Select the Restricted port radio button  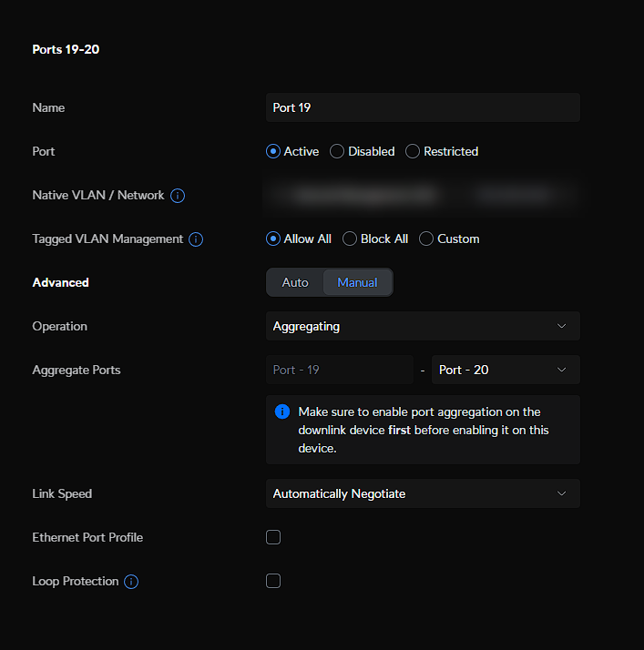click(x=413, y=151)
